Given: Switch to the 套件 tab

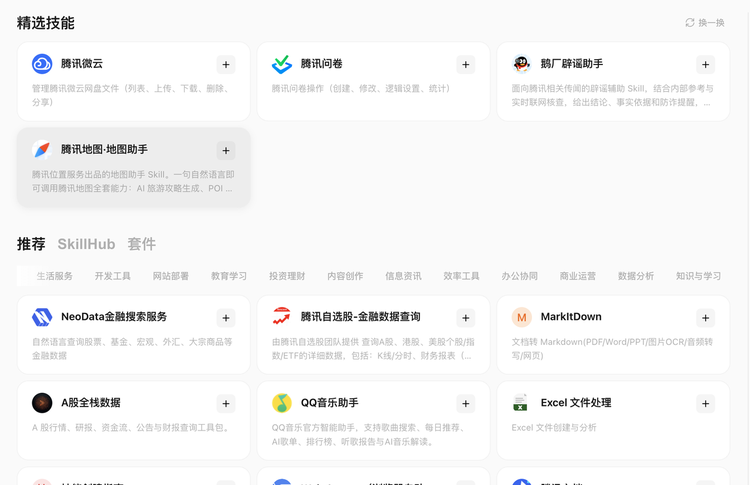Looking at the screenshot, I should pyautogui.click(x=142, y=244).
